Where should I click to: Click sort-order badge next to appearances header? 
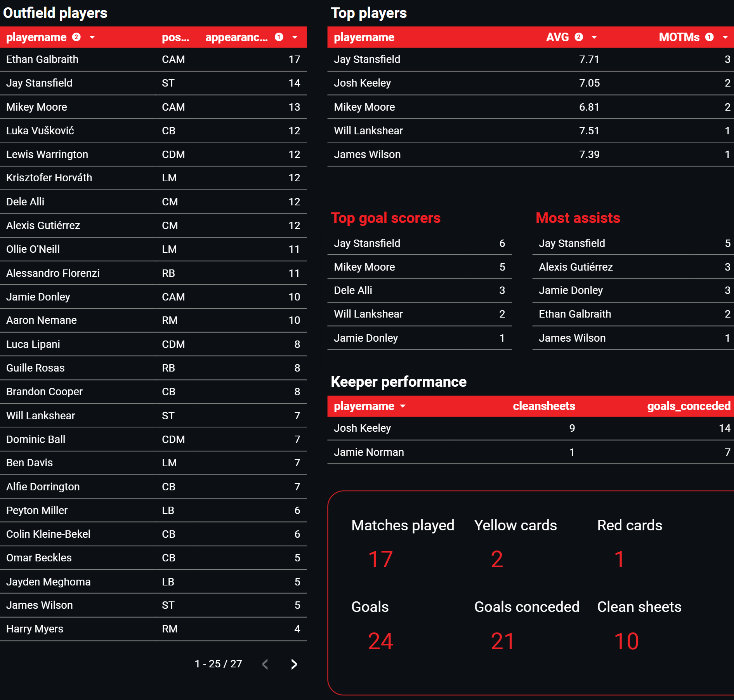click(x=279, y=37)
